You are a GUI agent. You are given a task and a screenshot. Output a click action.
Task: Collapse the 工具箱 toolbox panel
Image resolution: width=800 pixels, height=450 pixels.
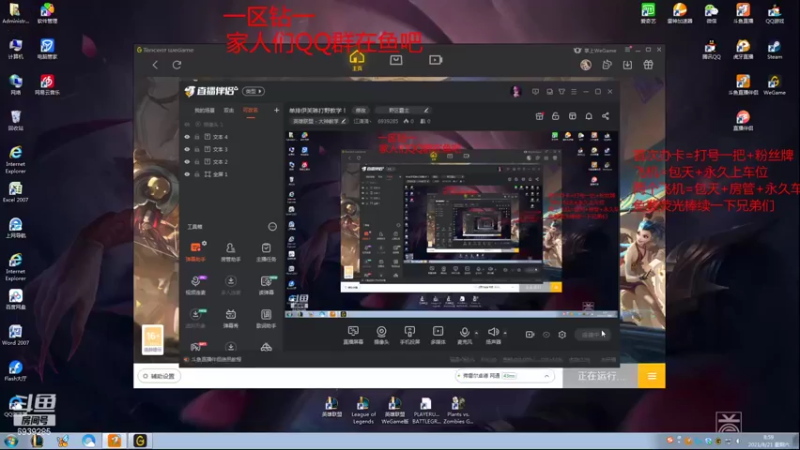272,227
